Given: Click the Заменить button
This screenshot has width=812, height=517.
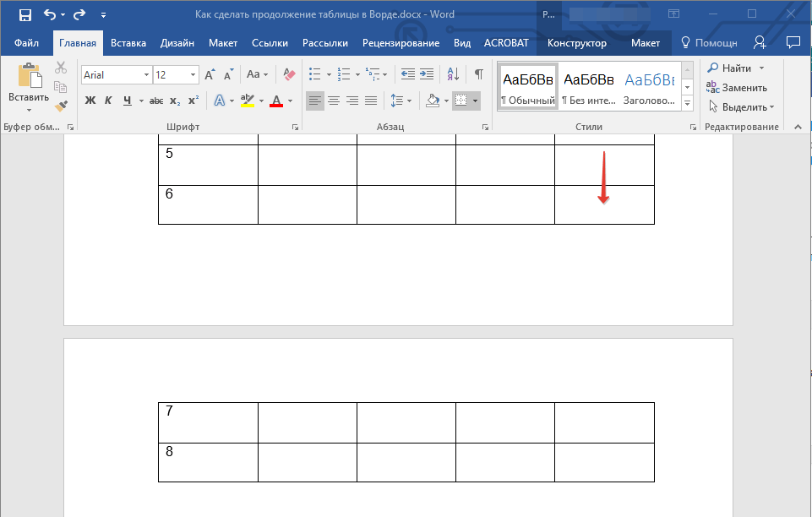Looking at the screenshot, I should [737, 87].
